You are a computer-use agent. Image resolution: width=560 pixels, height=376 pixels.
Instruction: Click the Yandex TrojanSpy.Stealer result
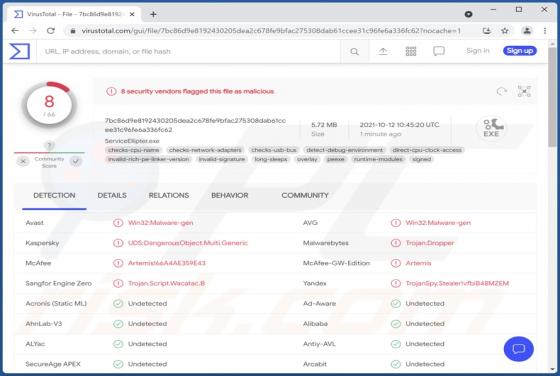coord(457,284)
